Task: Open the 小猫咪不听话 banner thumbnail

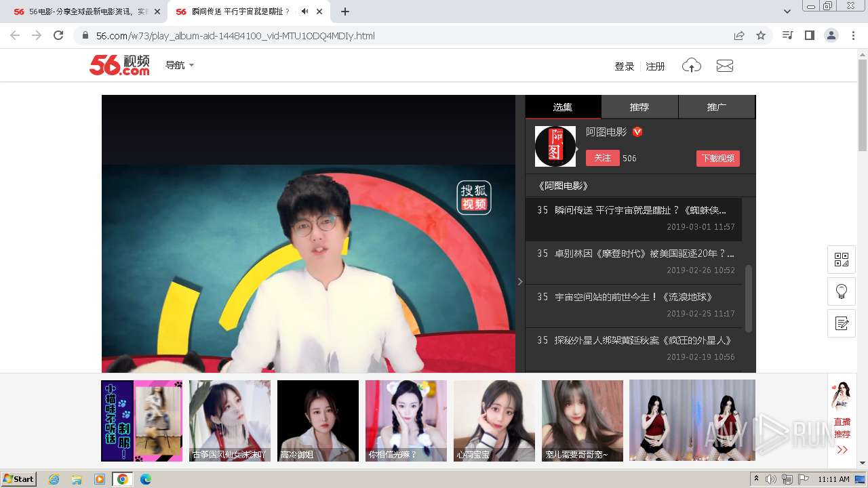Action: pos(142,421)
